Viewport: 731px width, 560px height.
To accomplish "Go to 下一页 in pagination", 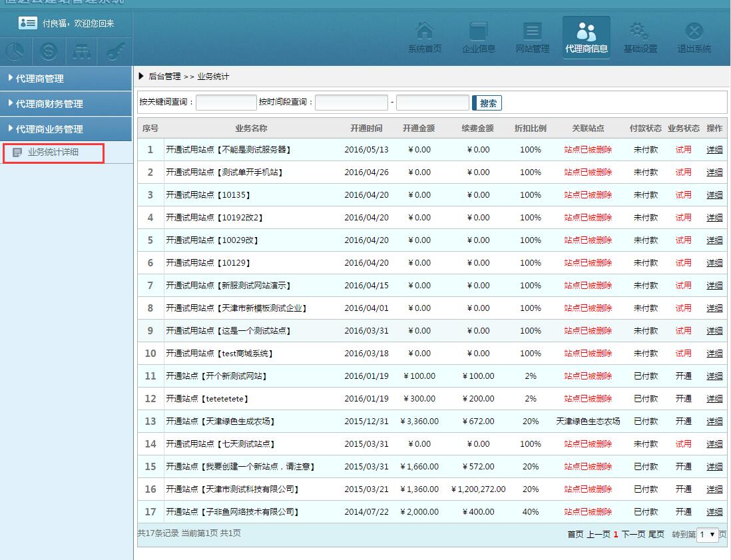I will pyautogui.click(x=633, y=534).
